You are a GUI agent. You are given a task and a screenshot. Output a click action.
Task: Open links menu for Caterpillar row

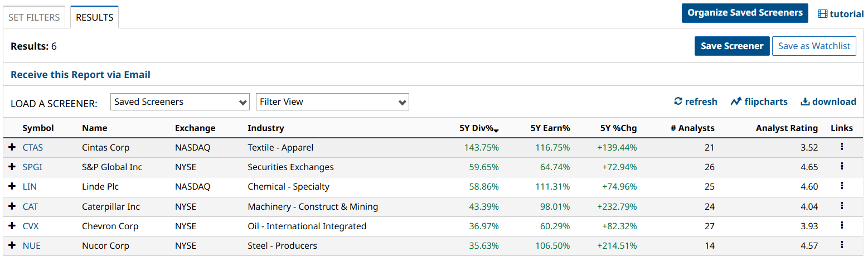pyautogui.click(x=841, y=206)
